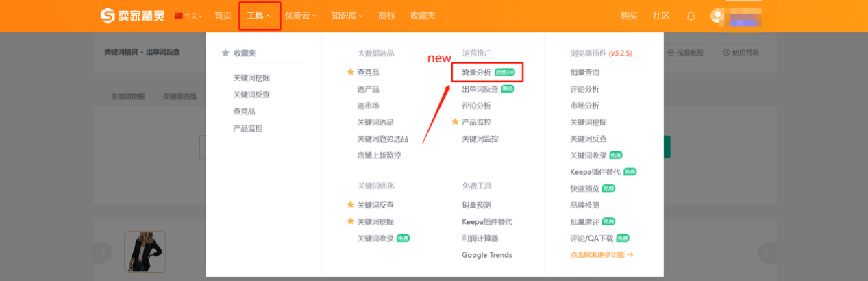Open 关键词挖掘 under 收藏夹 list
This screenshot has height=281, width=868.
point(251,78)
